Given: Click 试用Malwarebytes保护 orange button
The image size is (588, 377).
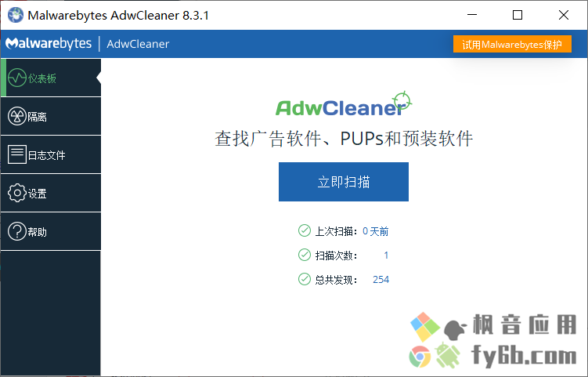Looking at the screenshot, I should (x=512, y=45).
